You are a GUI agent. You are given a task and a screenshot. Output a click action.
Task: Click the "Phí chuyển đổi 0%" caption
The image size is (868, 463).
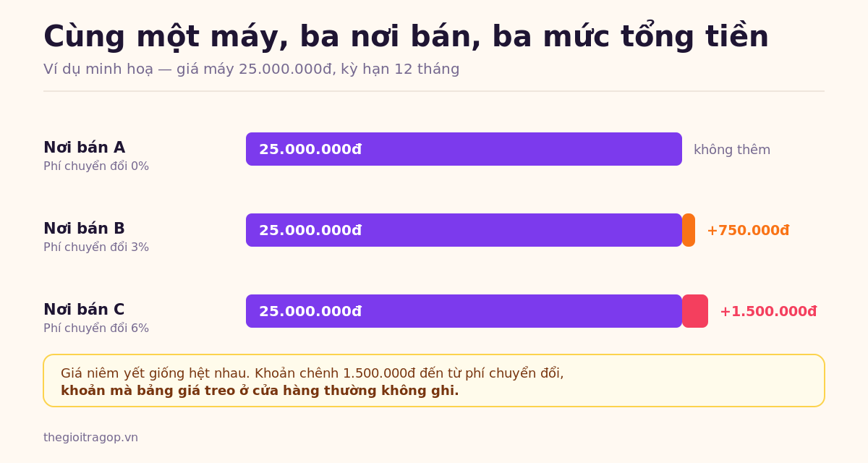click(96, 166)
